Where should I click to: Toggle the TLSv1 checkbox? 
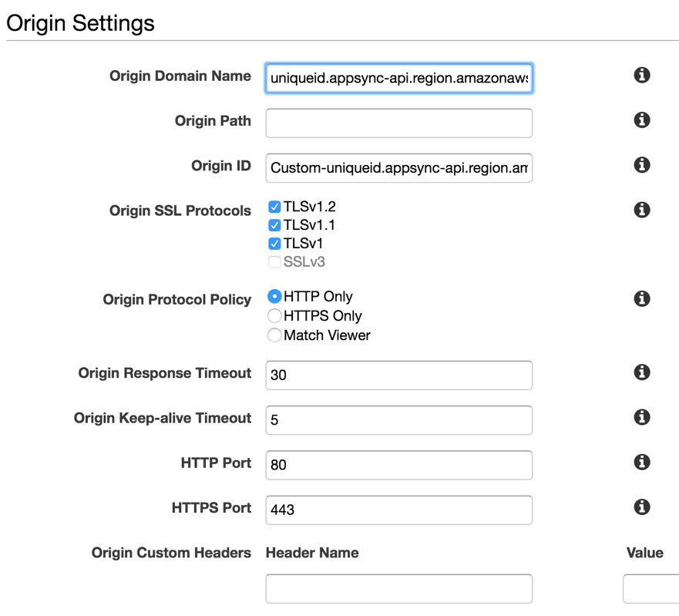pos(274,244)
